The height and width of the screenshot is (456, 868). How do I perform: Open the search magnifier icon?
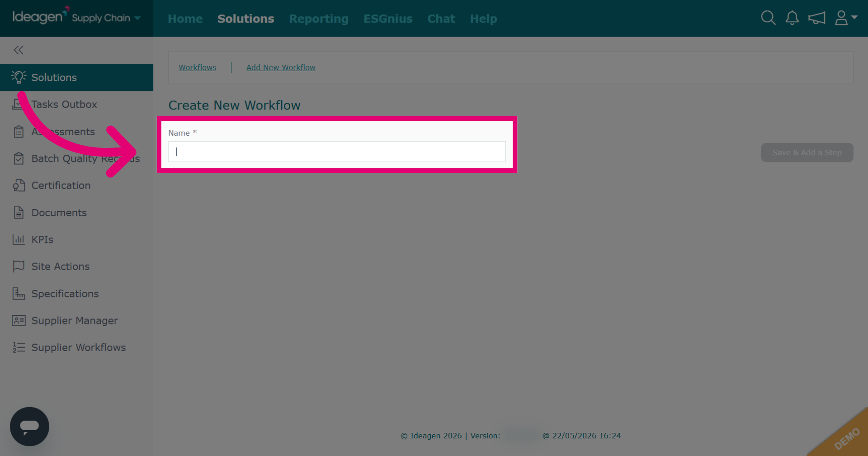pyautogui.click(x=768, y=18)
